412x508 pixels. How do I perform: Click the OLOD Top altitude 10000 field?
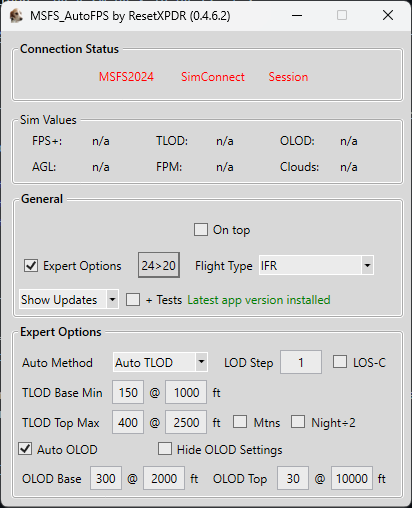[352, 478]
